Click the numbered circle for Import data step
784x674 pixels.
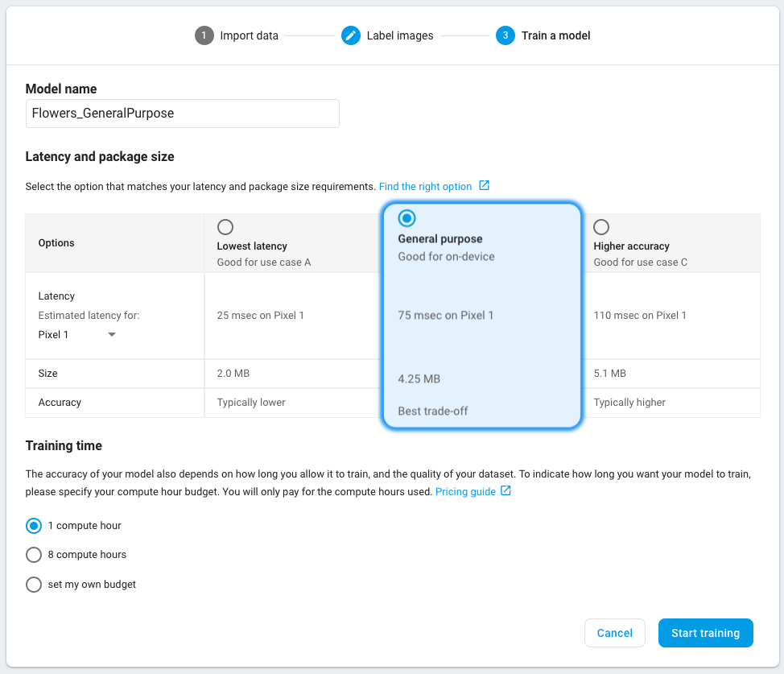coord(204,35)
